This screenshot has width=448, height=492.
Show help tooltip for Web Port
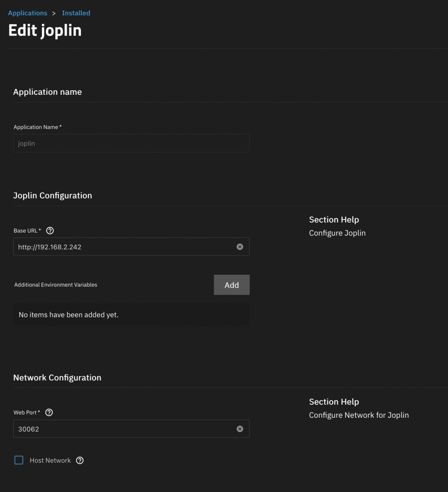49,412
